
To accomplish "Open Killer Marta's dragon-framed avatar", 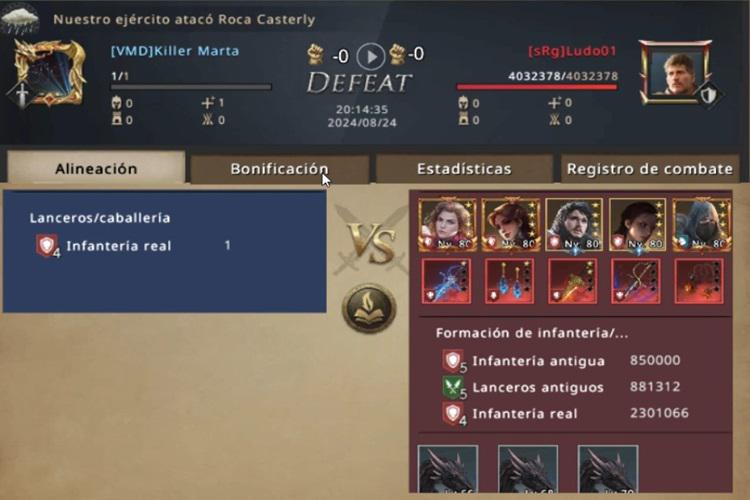I will coord(48,73).
